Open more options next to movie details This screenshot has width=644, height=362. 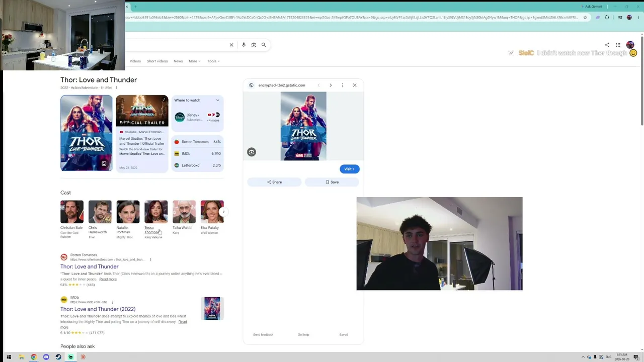(116, 88)
